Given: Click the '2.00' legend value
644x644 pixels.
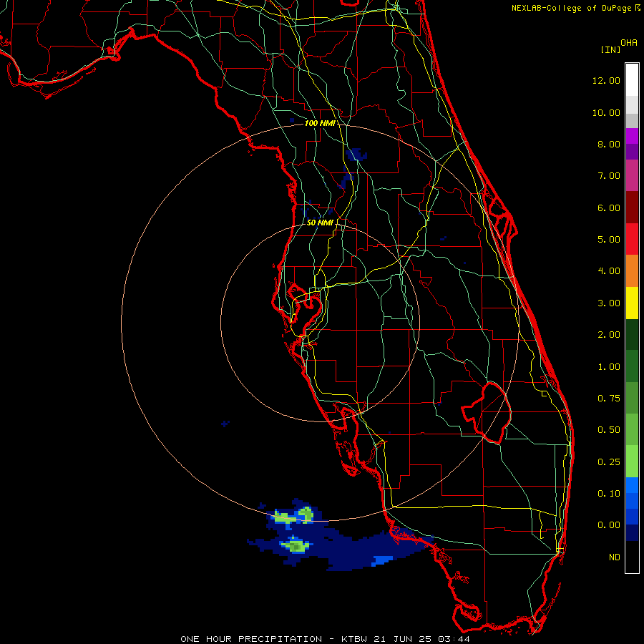Looking at the screenshot, I should coord(609,335).
